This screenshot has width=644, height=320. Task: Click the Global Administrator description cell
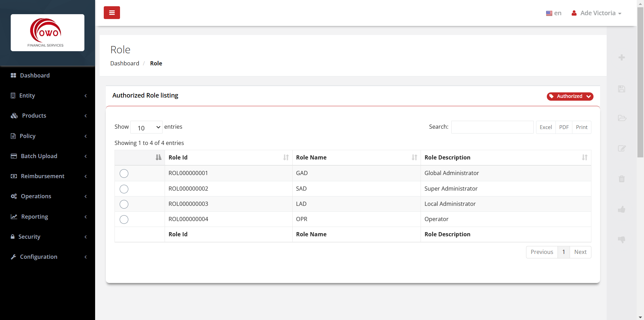506,173
